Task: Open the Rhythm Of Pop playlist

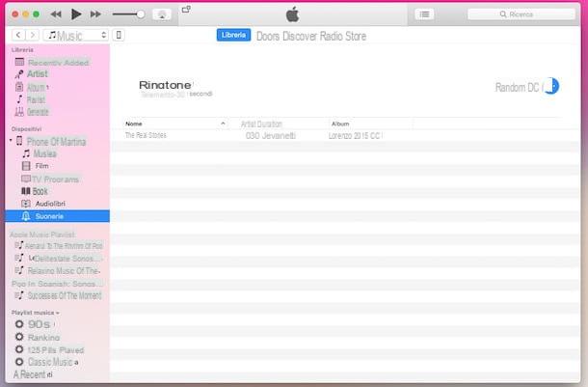Action: pyautogui.click(x=59, y=245)
